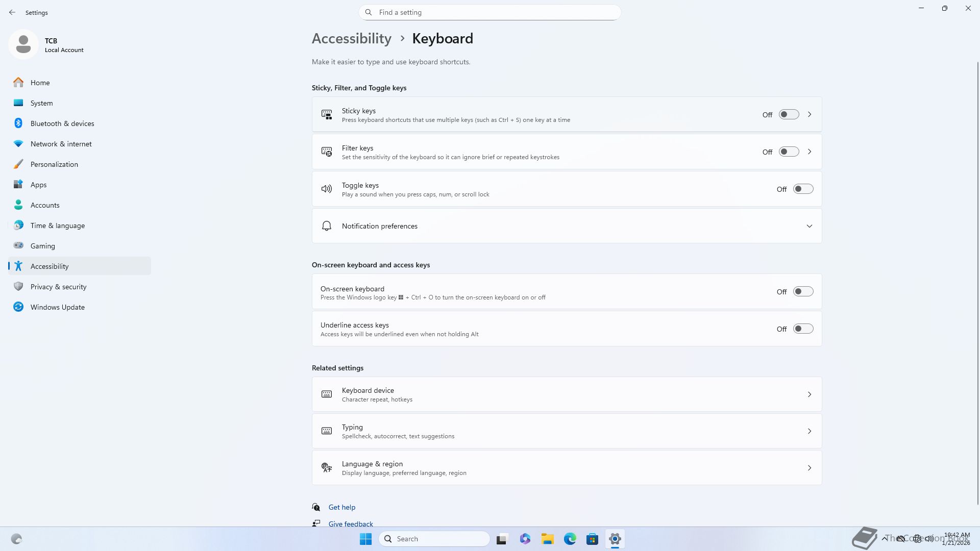Click the Windows Update sidebar icon
Image resolution: width=980 pixels, height=551 pixels.
[x=18, y=307]
